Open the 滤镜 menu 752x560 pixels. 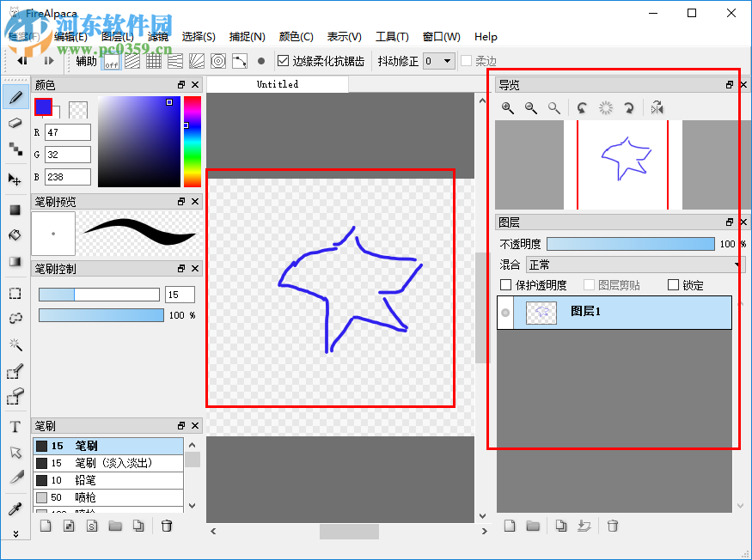point(160,37)
